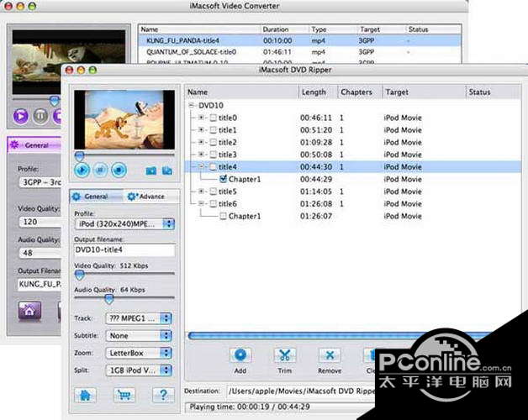Select QUANTUM_OF_SOLACE-title0 row in Video Converter
The width and height of the screenshot is (528, 420).
299,52
